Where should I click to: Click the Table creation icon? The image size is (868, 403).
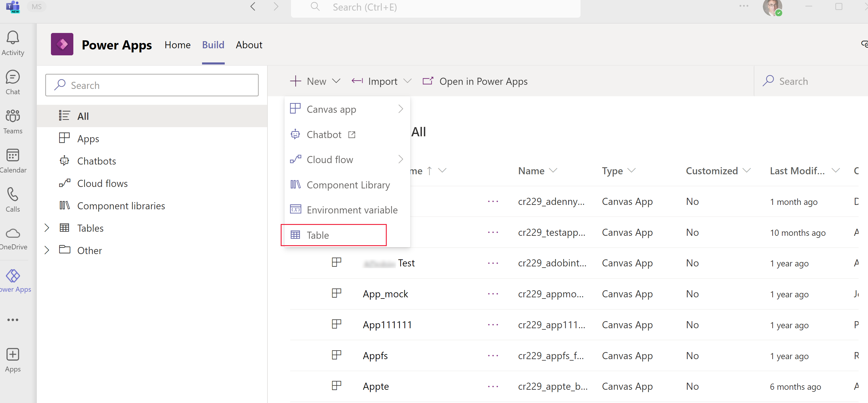point(296,235)
